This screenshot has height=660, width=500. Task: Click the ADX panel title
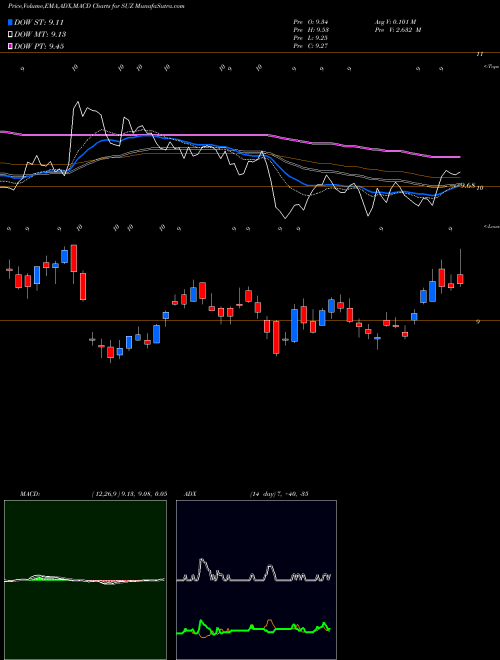[x=190, y=494]
